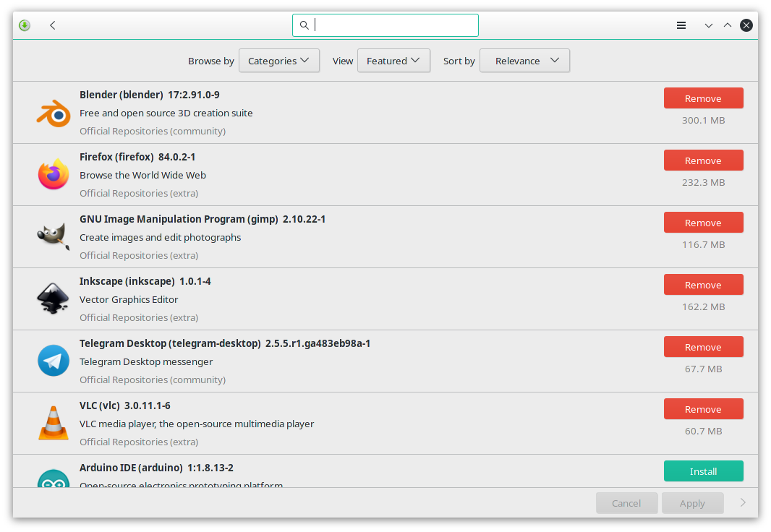The width and height of the screenshot is (771, 532).
Task: Open the Categories dropdown
Action: pyautogui.click(x=278, y=61)
